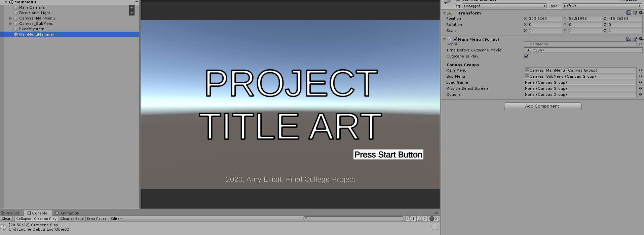Open the Transform component help reference icon
Viewport: 644px width, 235px height.
pyautogui.click(x=628, y=13)
